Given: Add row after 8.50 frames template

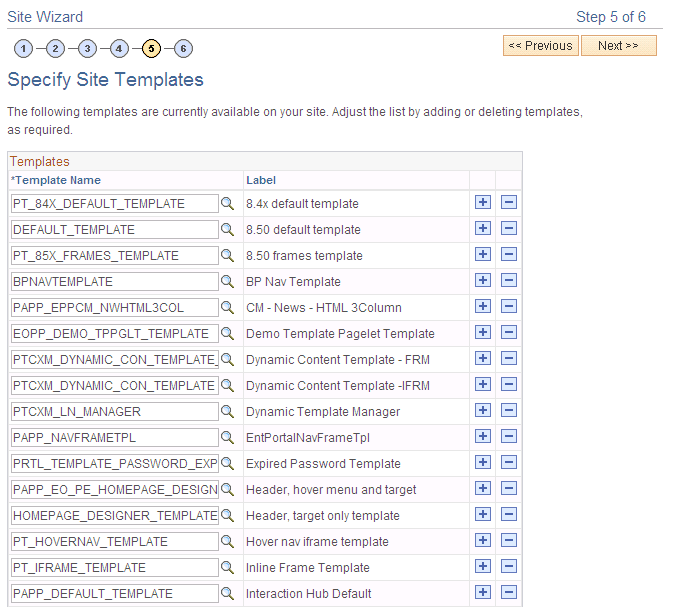Looking at the screenshot, I should click(483, 254).
